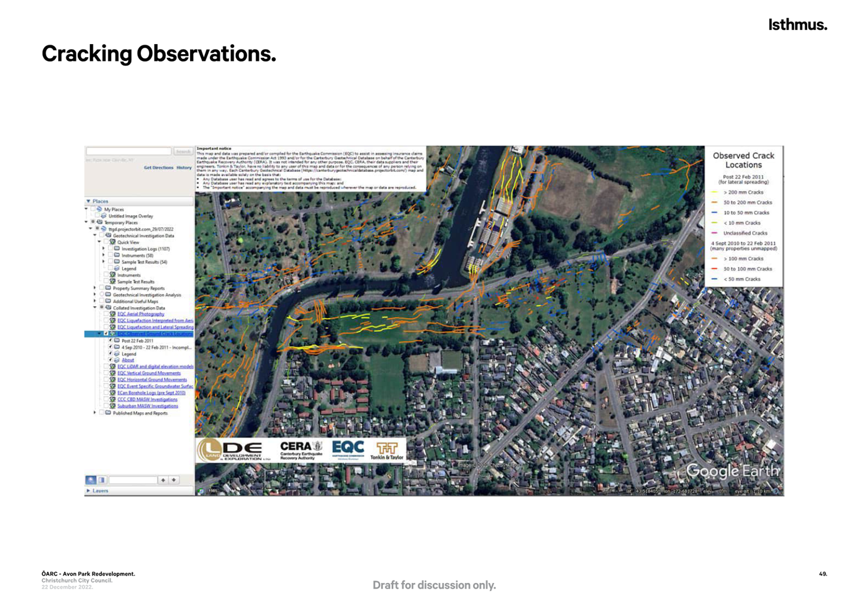This screenshot has width=868, height=614.
Task: Open the EQC Event Specific Groundwater Surface link
Action: 155,386
